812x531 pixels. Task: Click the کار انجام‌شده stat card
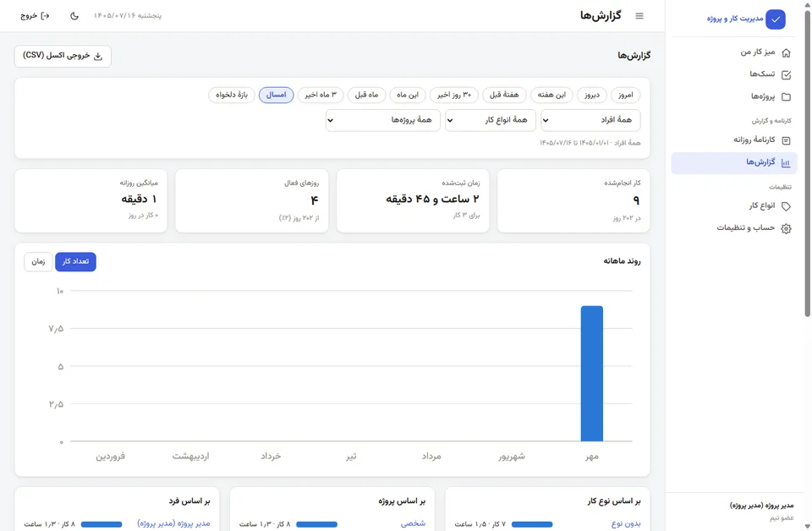point(573,200)
